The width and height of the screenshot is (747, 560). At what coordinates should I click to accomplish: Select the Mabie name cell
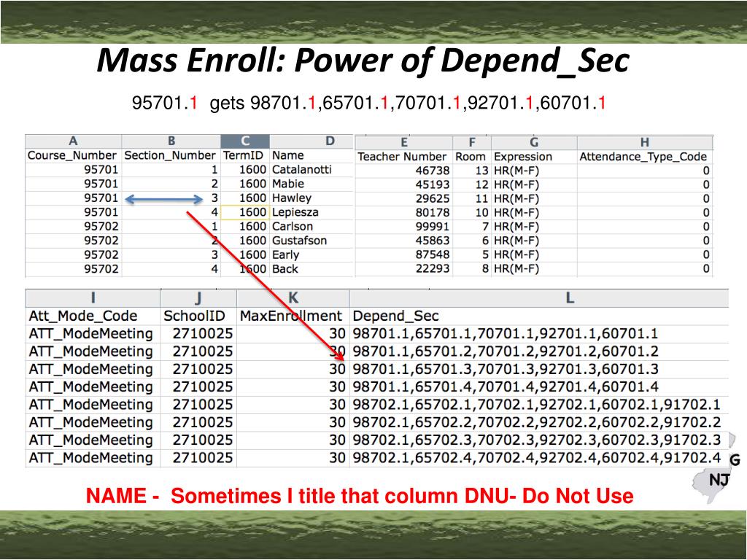(x=311, y=184)
